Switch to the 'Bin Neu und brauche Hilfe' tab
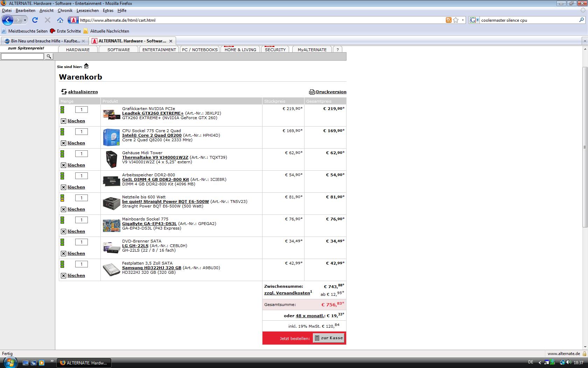The image size is (588, 368). point(45,41)
